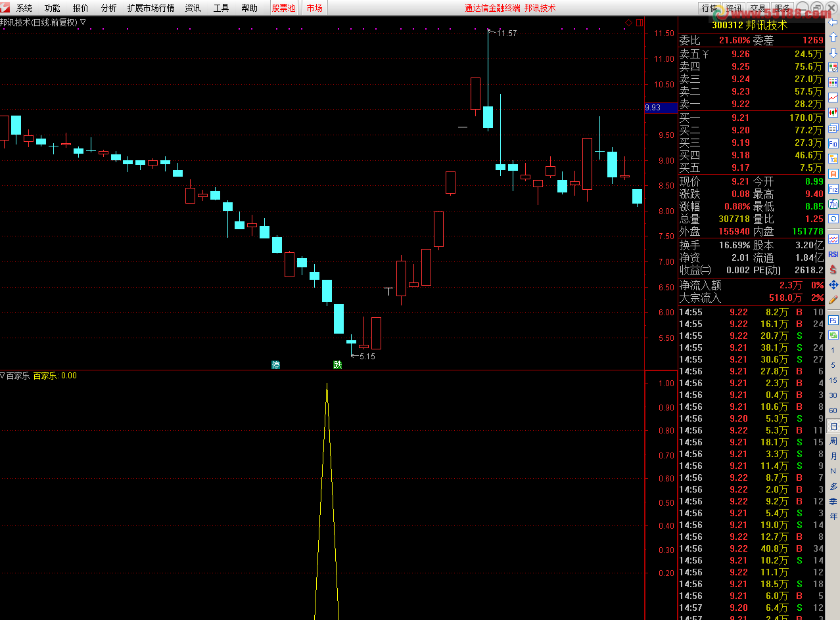Click the 跌 marker under the chart

click(338, 365)
